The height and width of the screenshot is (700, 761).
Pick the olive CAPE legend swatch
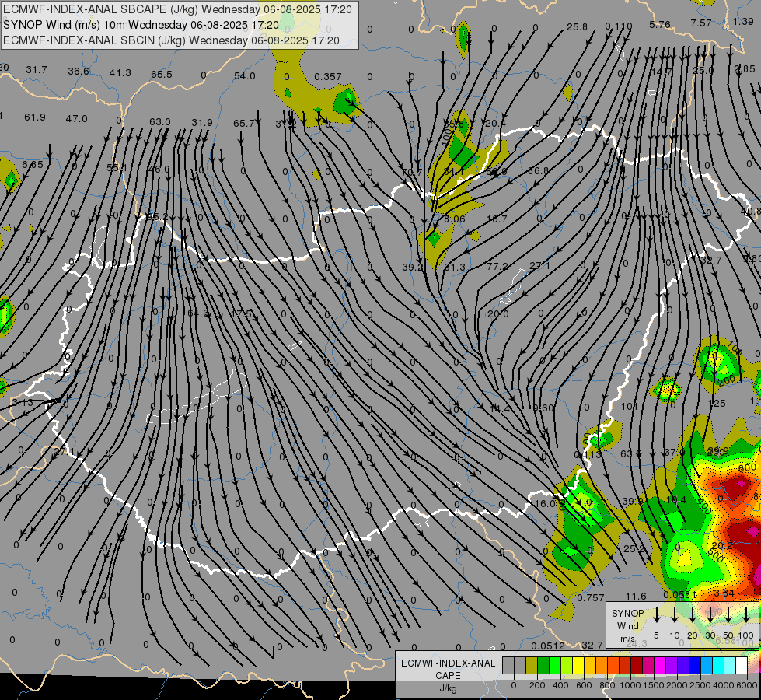(532, 666)
